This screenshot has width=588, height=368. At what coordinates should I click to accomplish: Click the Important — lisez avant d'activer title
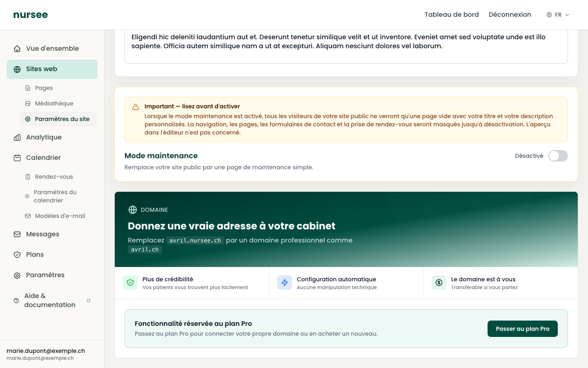[192, 106]
